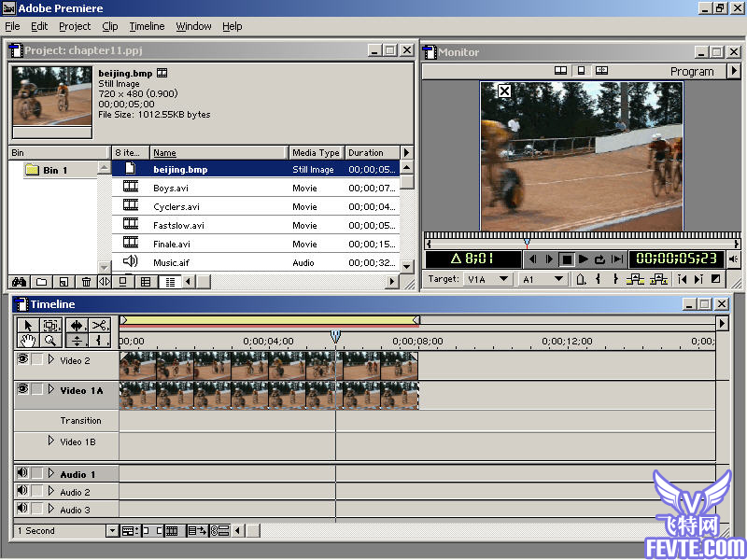Switch Project window to Icon view
The image size is (747, 560).
pos(123,282)
